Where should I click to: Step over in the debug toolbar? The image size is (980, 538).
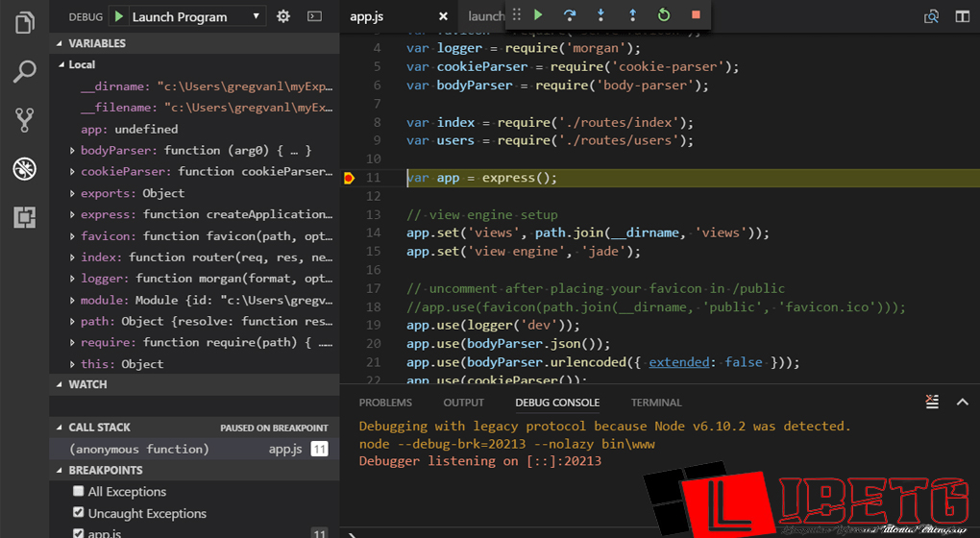pos(570,15)
